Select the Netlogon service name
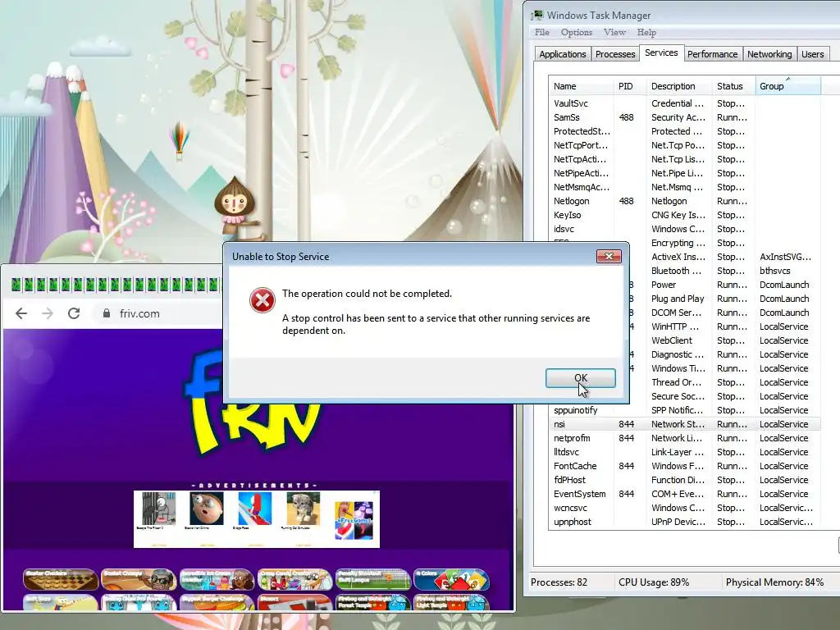The image size is (840, 630). pyautogui.click(x=572, y=201)
